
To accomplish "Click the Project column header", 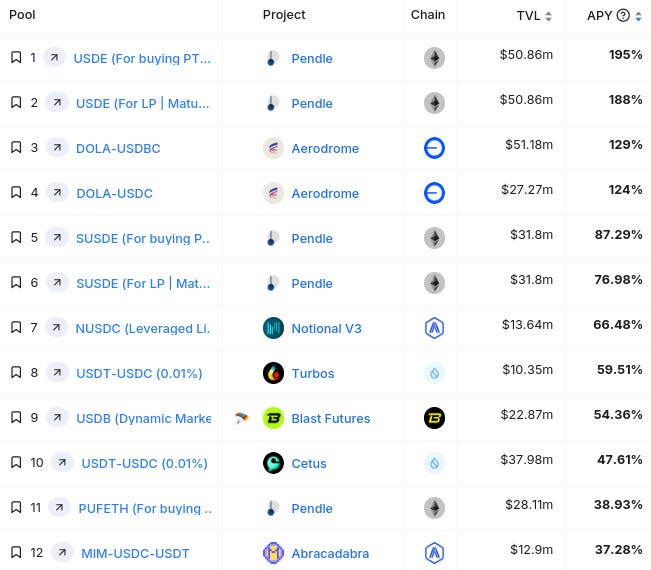I will (284, 15).
